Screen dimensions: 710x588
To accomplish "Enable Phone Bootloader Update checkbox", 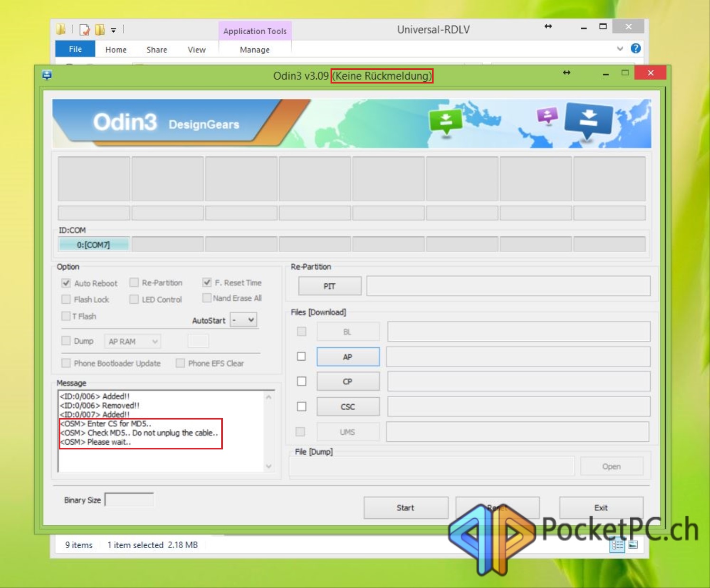I will point(66,363).
